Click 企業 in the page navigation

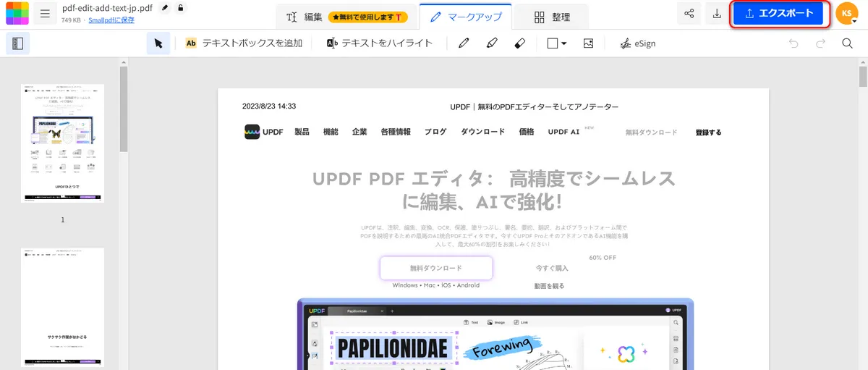359,132
